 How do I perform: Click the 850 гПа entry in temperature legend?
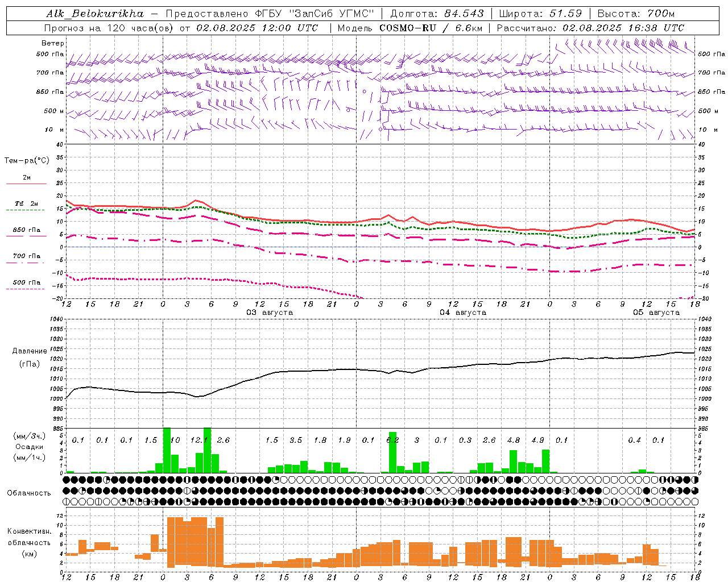[x=26, y=230]
